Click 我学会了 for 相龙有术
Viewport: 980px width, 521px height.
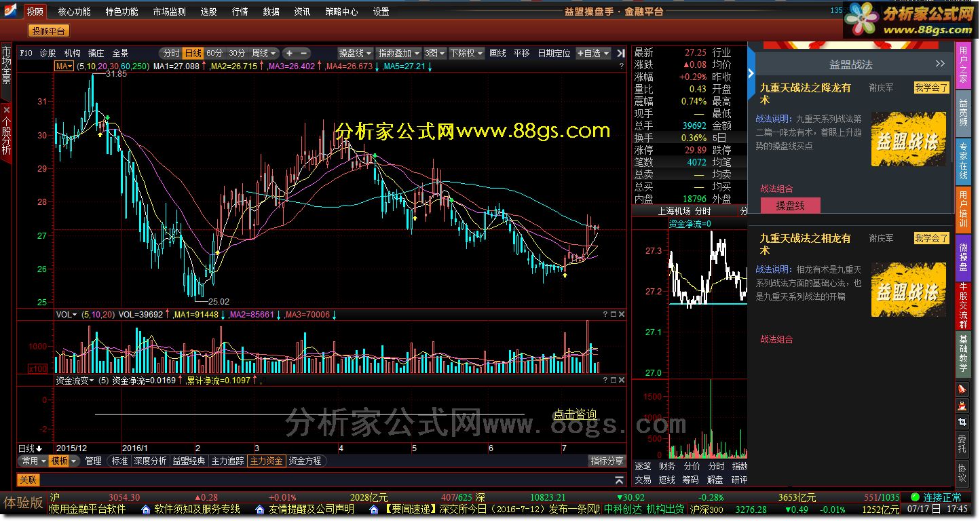(931, 238)
